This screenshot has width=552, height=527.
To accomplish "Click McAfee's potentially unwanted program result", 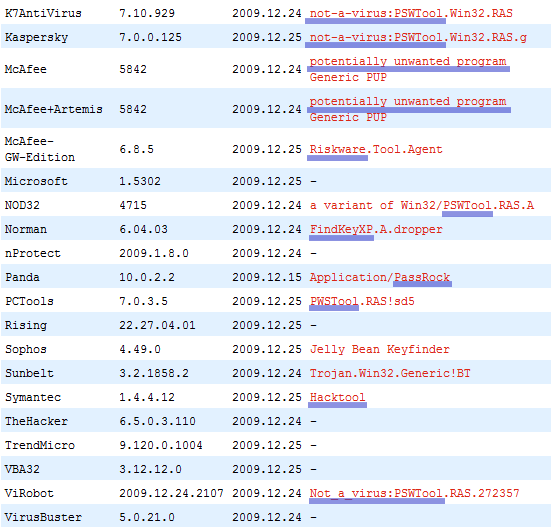I will point(408,61).
